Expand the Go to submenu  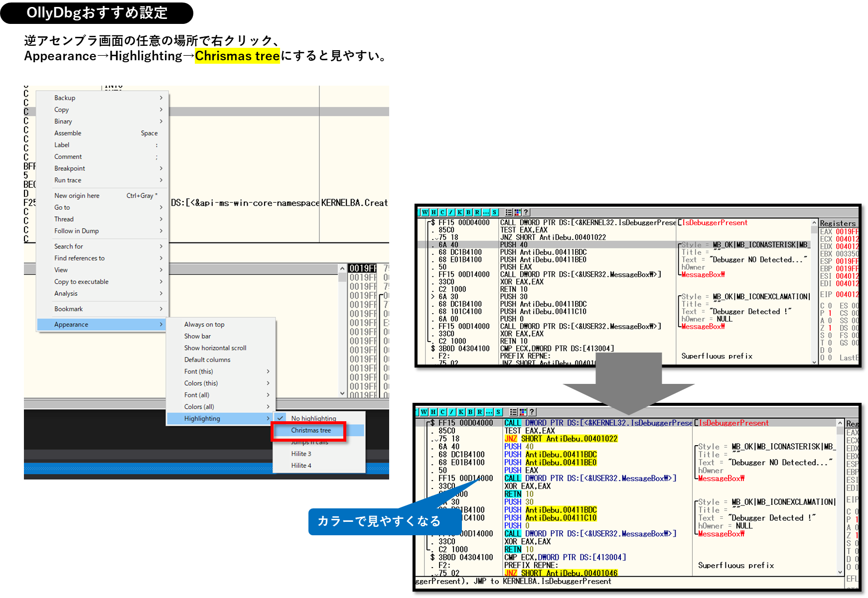click(102, 207)
